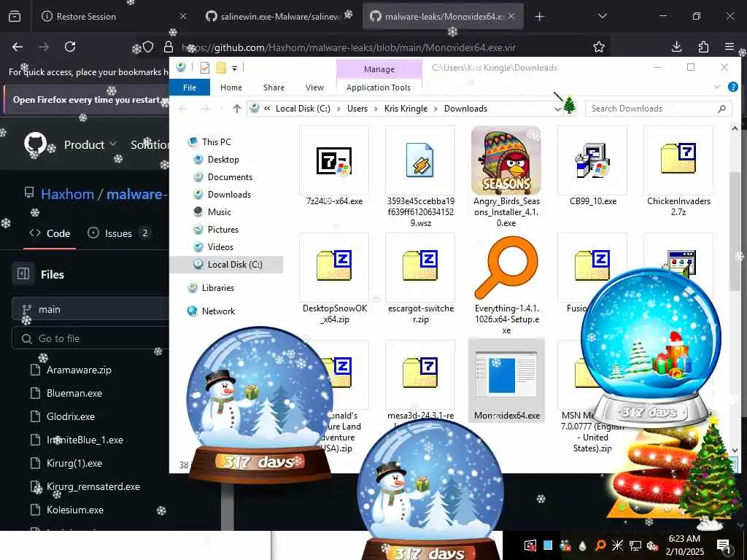Select escargot-switcher.zip archive
The width and height of the screenshot is (747, 560).
pos(420,279)
